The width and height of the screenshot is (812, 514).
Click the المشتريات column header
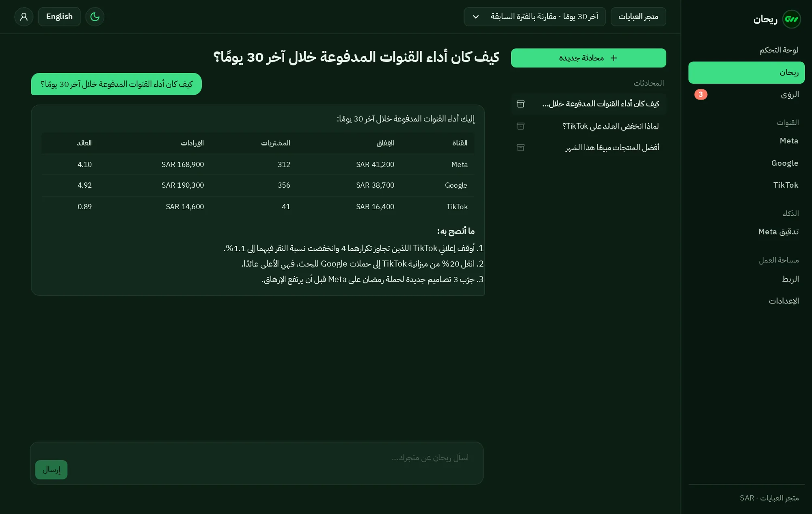[276, 143]
